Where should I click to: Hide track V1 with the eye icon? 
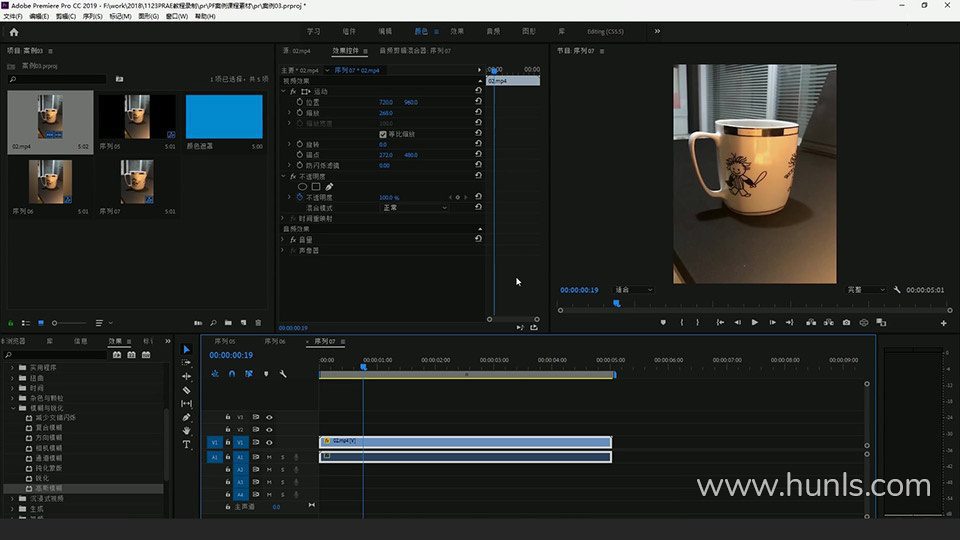[269, 442]
